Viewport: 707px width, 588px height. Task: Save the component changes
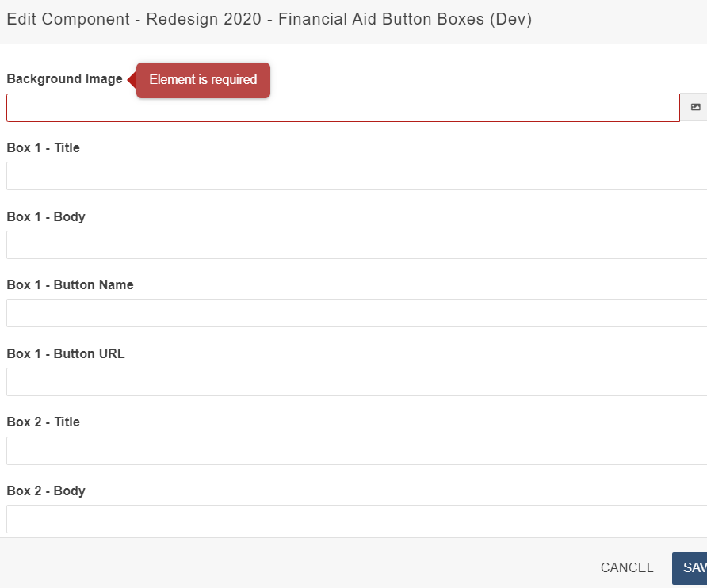690,568
